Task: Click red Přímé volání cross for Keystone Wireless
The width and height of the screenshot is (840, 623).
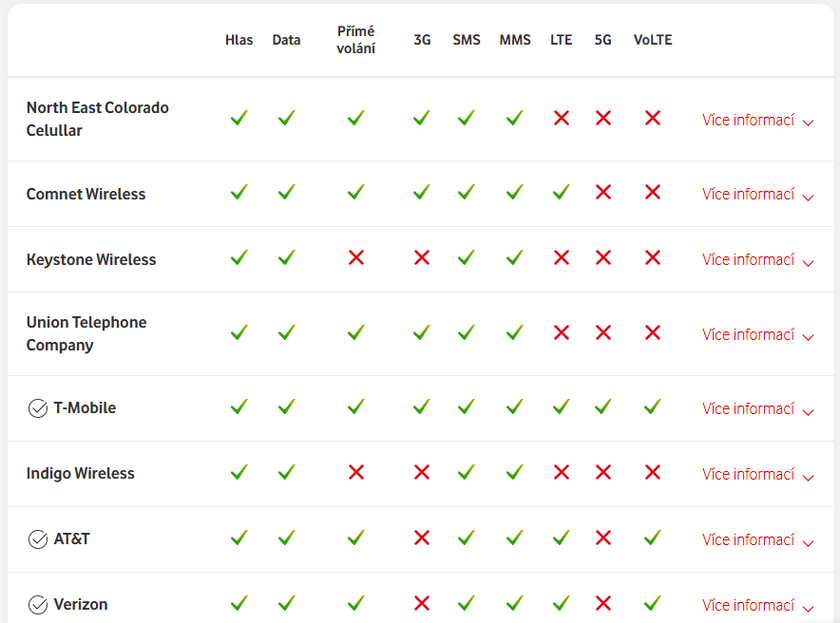Action: coord(356,258)
